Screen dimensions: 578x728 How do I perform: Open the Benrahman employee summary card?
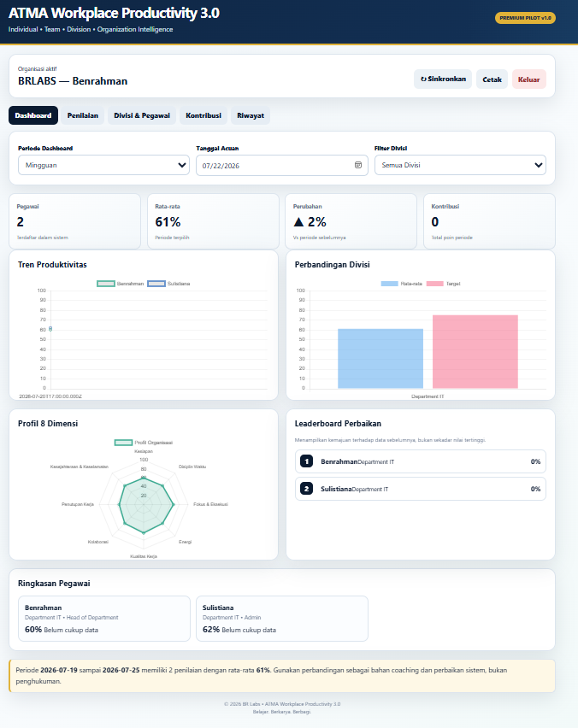coord(104,619)
